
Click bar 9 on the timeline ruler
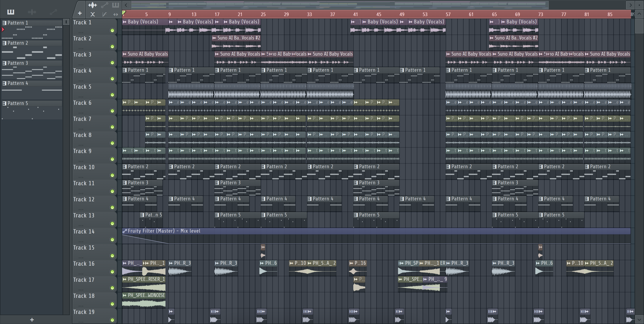pyautogui.click(x=169, y=14)
